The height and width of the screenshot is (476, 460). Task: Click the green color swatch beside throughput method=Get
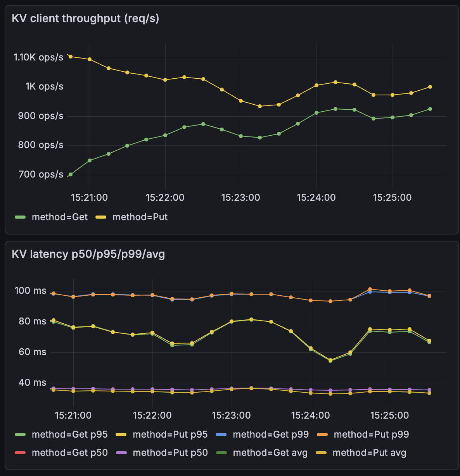[x=20, y=217]
